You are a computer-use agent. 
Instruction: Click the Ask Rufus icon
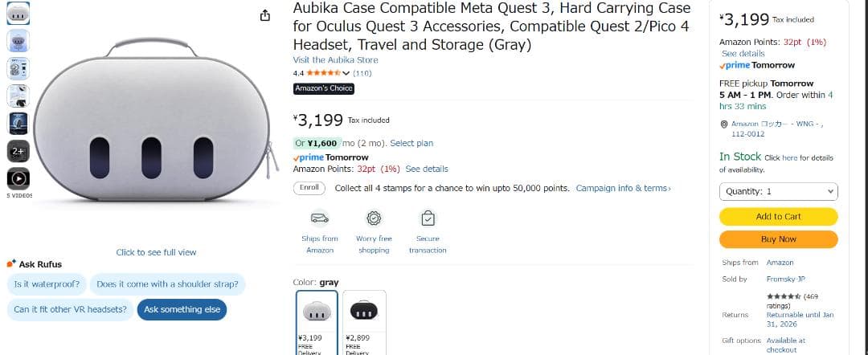point(10,263)
